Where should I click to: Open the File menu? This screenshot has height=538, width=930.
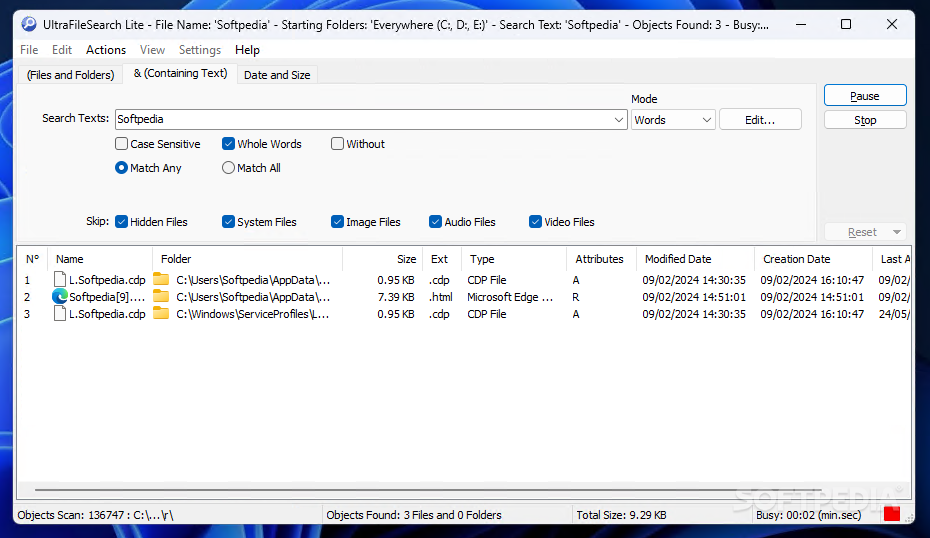(x=29, y=50)
